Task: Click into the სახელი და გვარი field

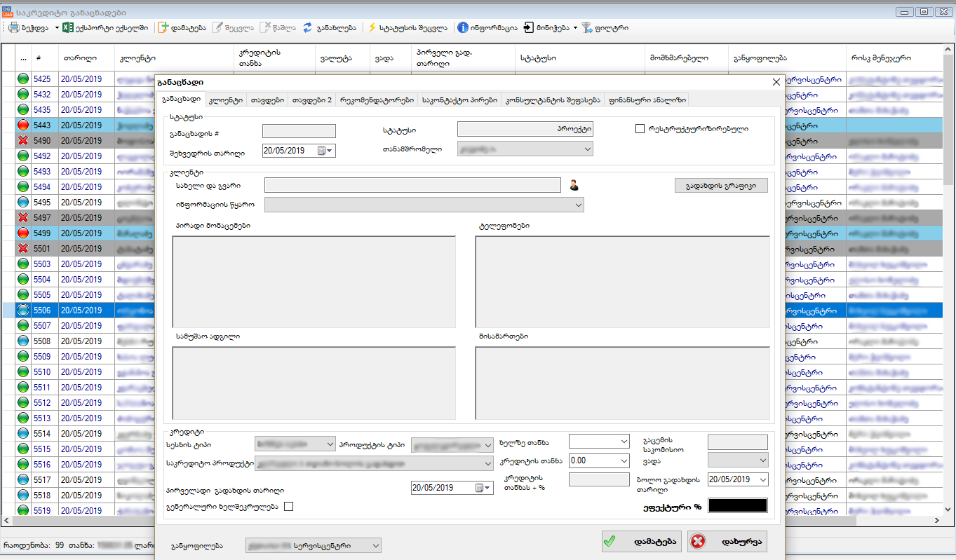Action: tap(412, 185)
